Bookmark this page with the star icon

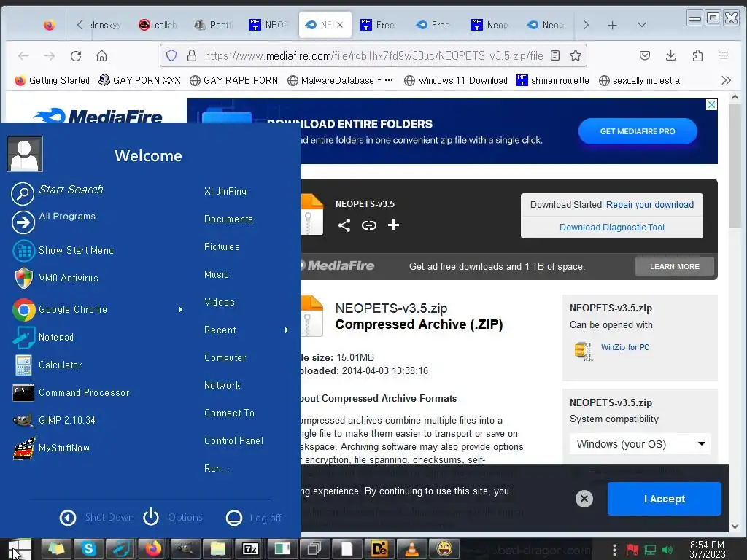[x=576, y=55]
